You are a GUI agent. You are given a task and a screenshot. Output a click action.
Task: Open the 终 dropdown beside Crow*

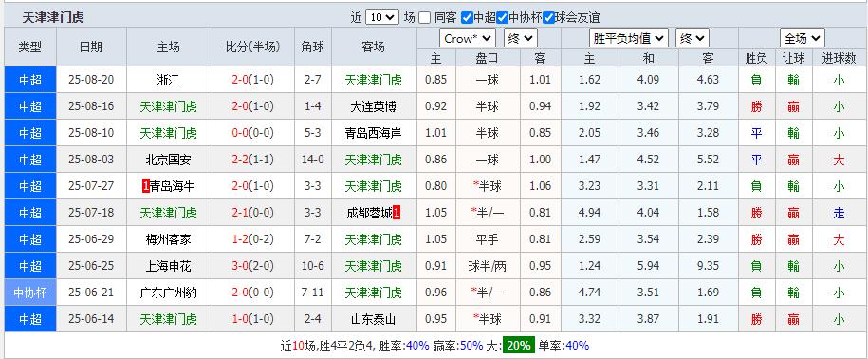click(521, 38)
